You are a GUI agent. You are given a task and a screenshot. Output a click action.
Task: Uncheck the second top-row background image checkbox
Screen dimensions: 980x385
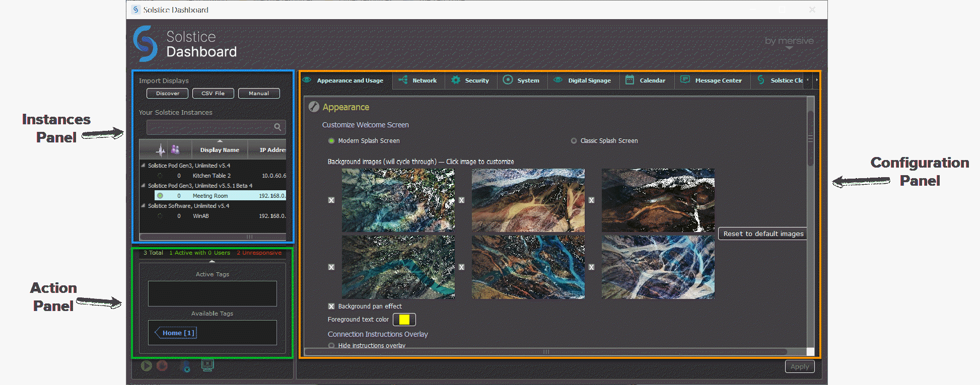click(x=461, y=200)
